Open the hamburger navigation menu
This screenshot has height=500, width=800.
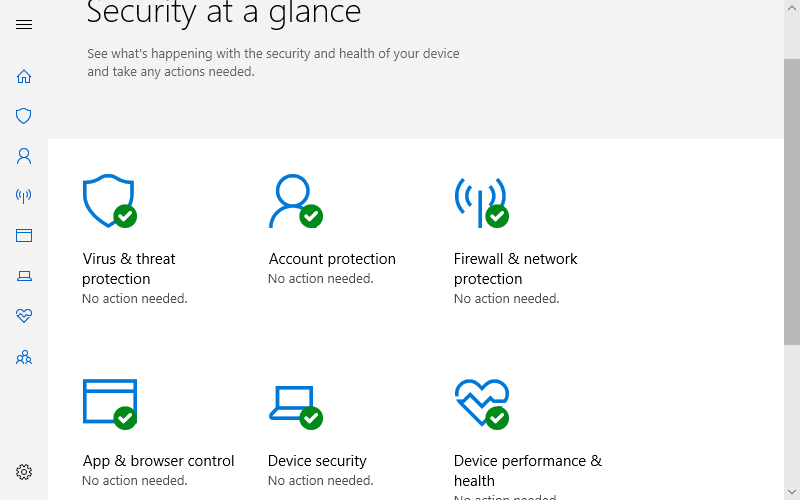click(x=24, y=24)
